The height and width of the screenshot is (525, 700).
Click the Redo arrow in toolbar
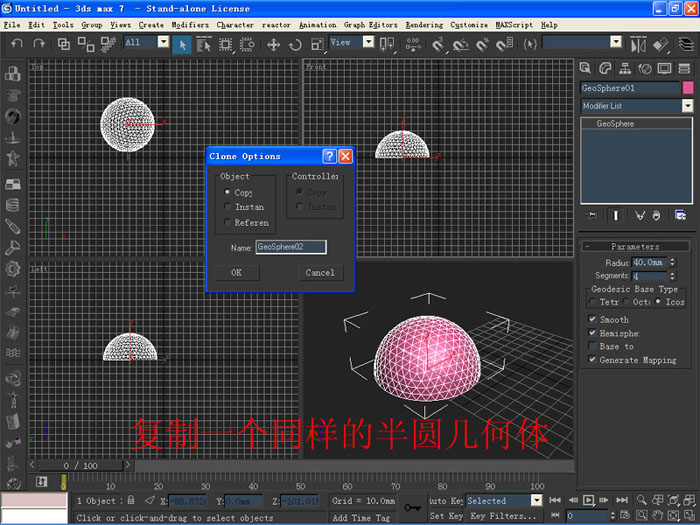coord(39,43)
